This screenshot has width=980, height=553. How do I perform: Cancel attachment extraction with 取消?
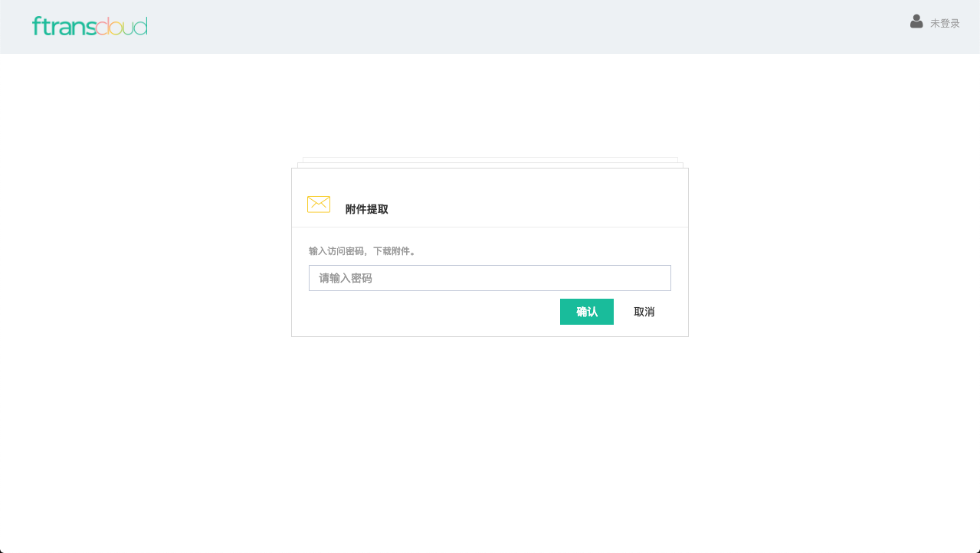click(644, 312)
